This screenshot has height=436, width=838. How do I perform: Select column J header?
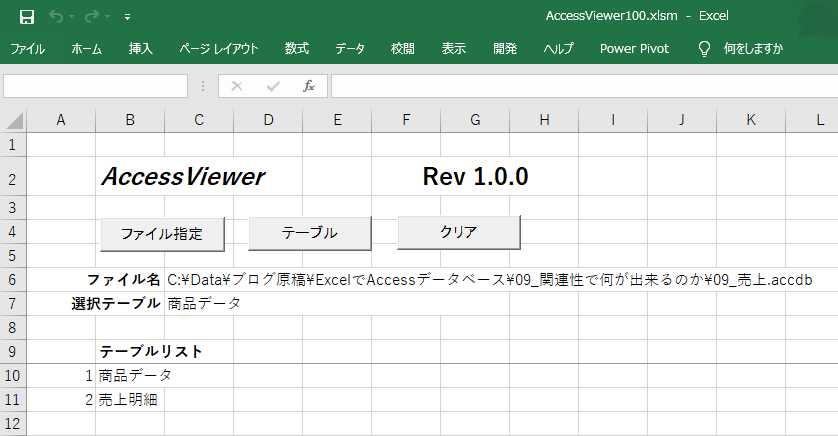(x=682, y=120)
